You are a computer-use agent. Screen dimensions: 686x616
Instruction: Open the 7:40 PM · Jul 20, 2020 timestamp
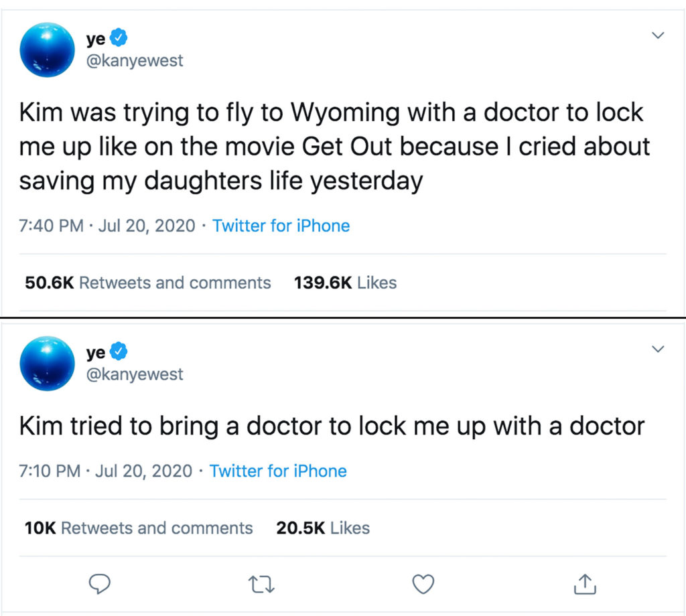pyautogui.click(x=107, y=226)
